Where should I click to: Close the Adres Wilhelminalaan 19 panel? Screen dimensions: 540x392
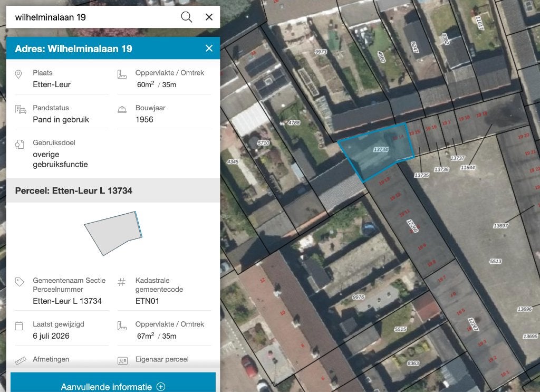209,48
